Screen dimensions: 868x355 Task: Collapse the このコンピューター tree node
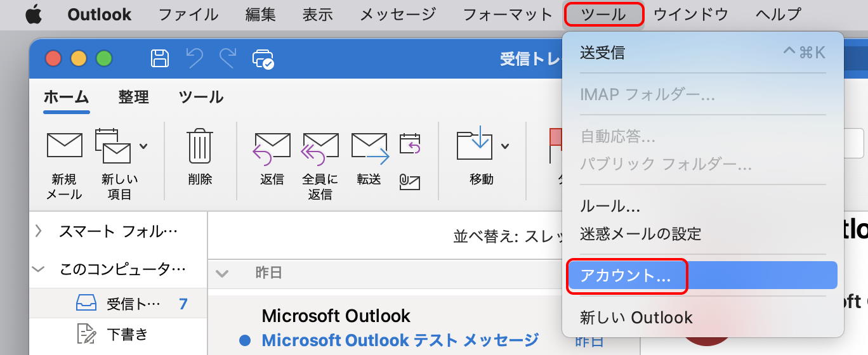click(39, 269)
